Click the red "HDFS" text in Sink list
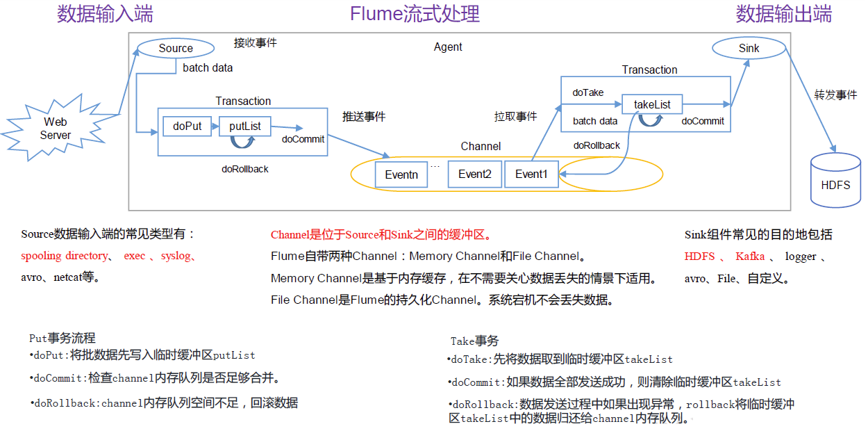The height and width of the screenshot is (431, 868). click(x=699, y=257)
